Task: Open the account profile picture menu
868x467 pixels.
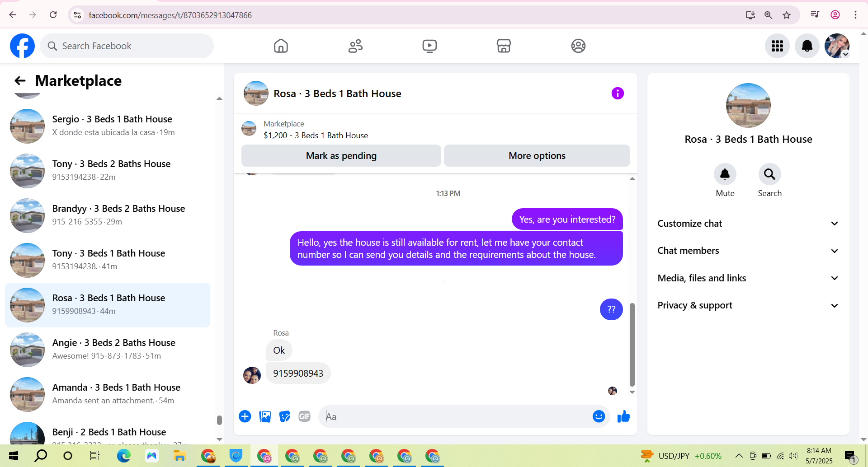Action: coord(837,46)
